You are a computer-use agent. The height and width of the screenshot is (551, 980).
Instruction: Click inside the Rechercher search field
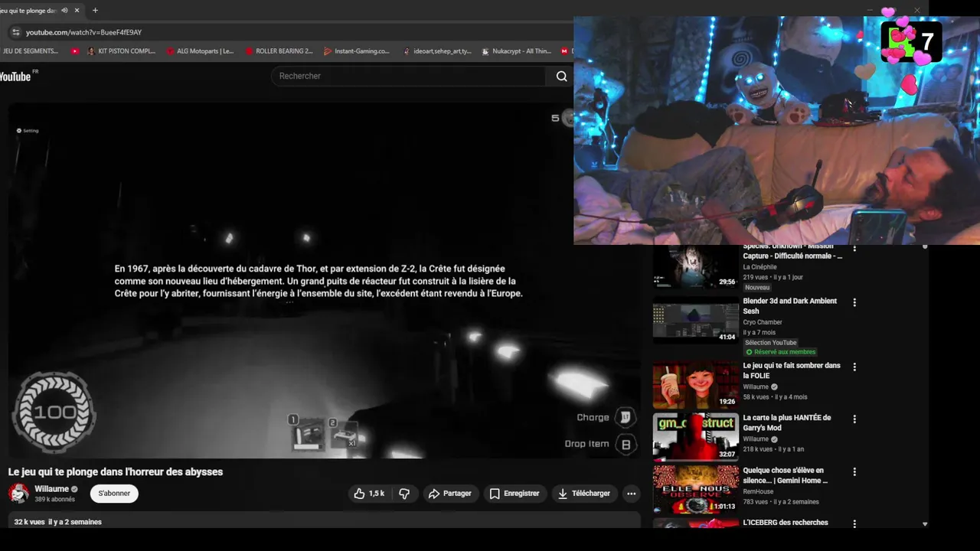coord(410,76)
